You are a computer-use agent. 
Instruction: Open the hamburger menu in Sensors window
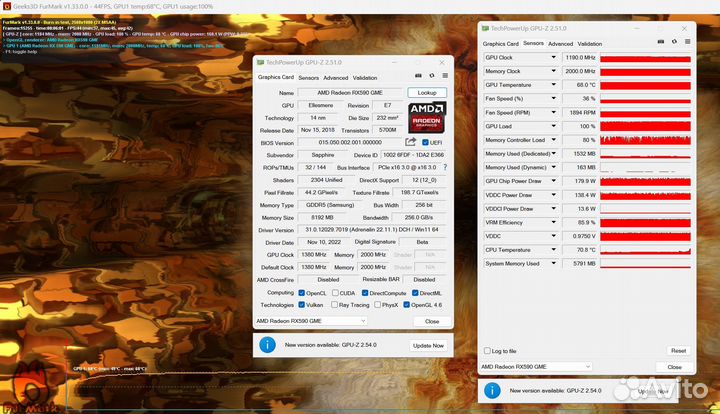coord(687,42)
